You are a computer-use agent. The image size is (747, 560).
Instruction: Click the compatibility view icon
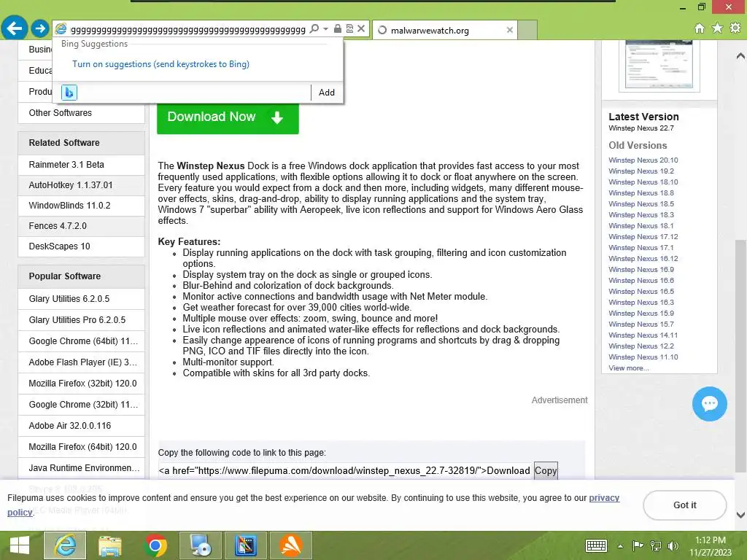349,28
